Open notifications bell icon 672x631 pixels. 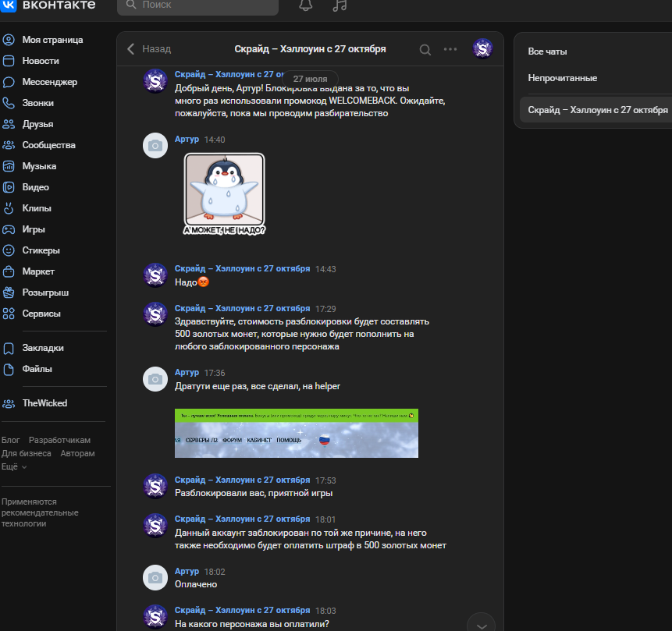(306, 5)
